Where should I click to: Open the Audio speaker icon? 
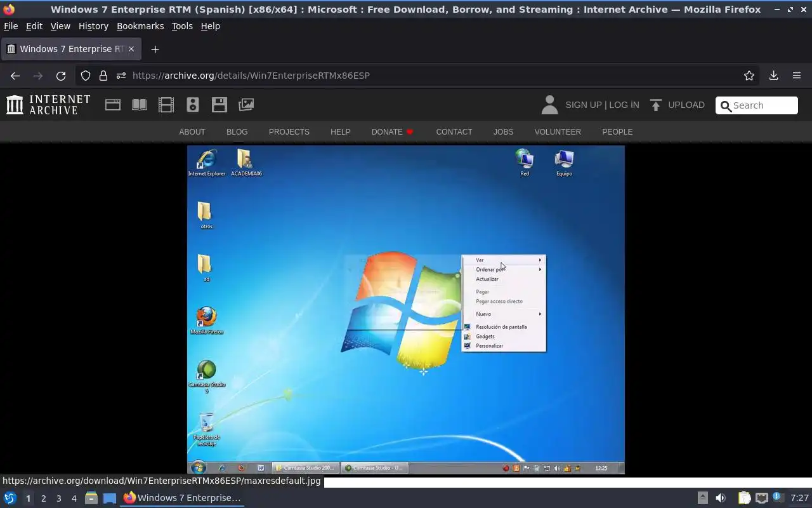click(x=193, y=105)
